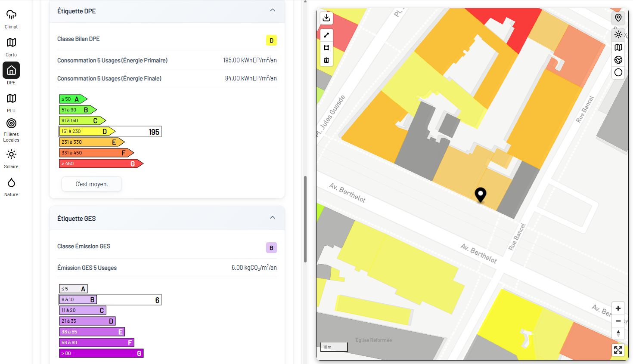Image resolution: width=633 pixels, height=364 pixels.
Task: Reset map bearing with the compass arrow
Action: [618, 333]
